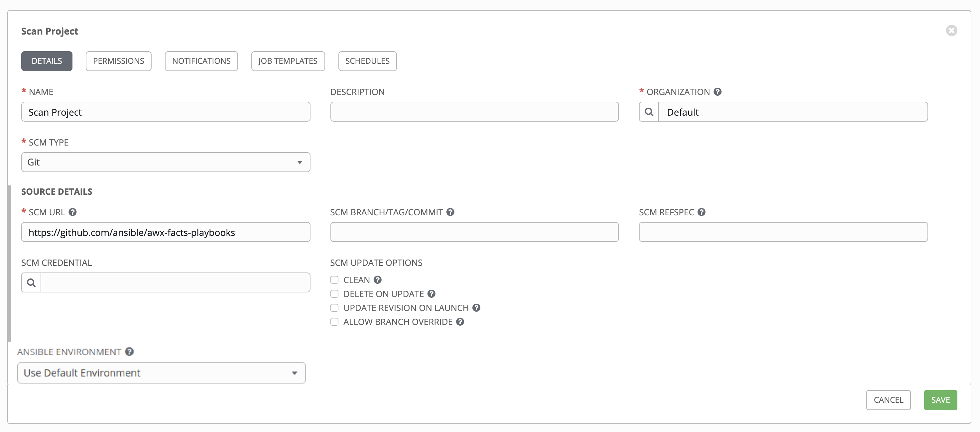Close the Scan Project panel
This screenshot has height=432, width=980.
951,31
